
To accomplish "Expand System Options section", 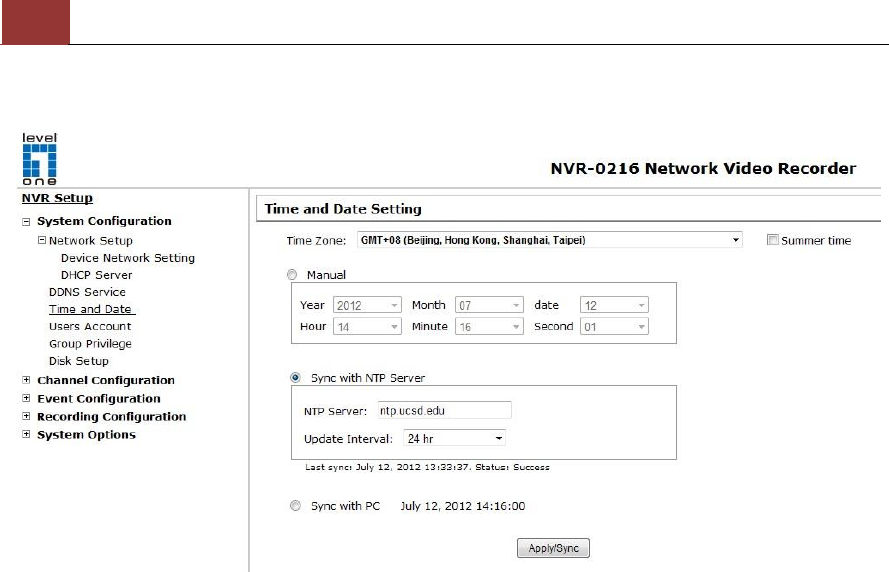I will pyautogui.click(x=26, y=434).
